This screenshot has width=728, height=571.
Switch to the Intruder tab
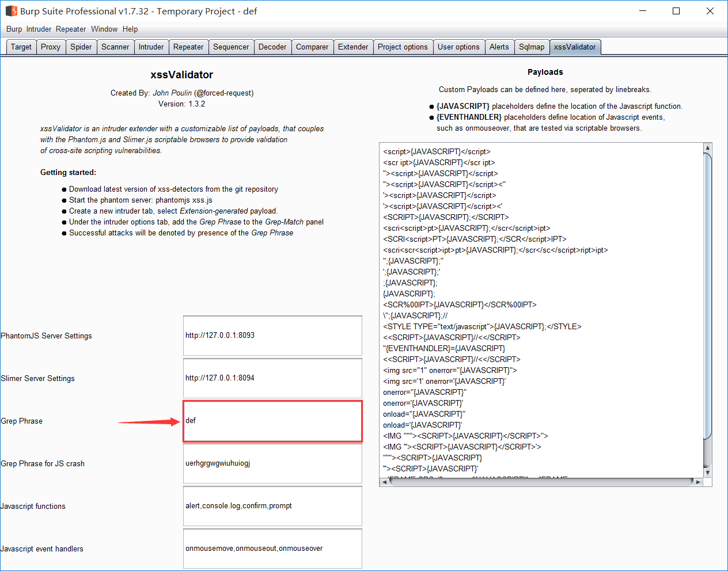tap(151, 47)
